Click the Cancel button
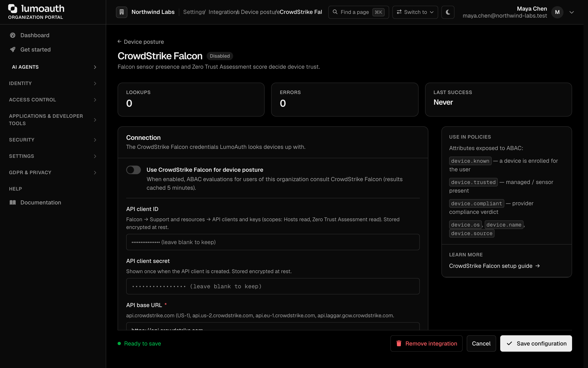The image size is (588, 368). (481, 343)
